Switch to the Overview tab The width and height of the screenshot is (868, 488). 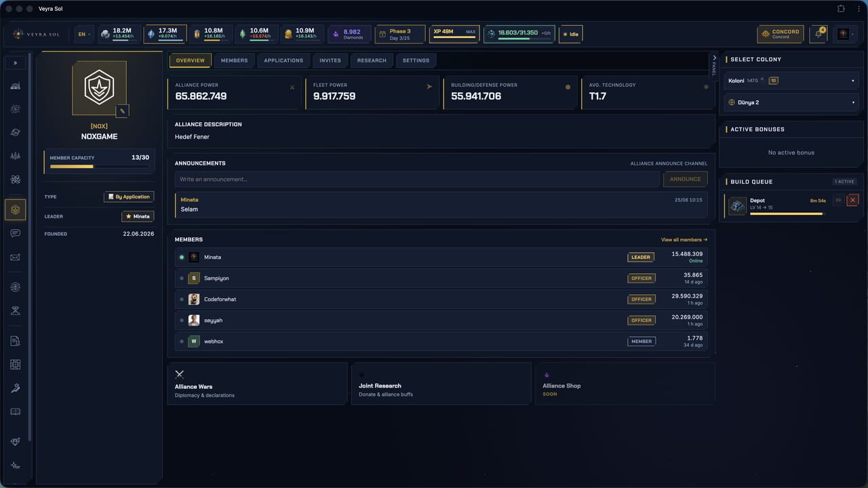click(x=191, y=60)
